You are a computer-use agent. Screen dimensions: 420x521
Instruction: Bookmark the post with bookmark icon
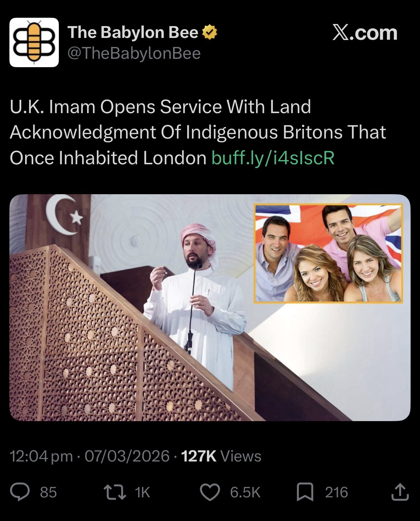(305, 492)
